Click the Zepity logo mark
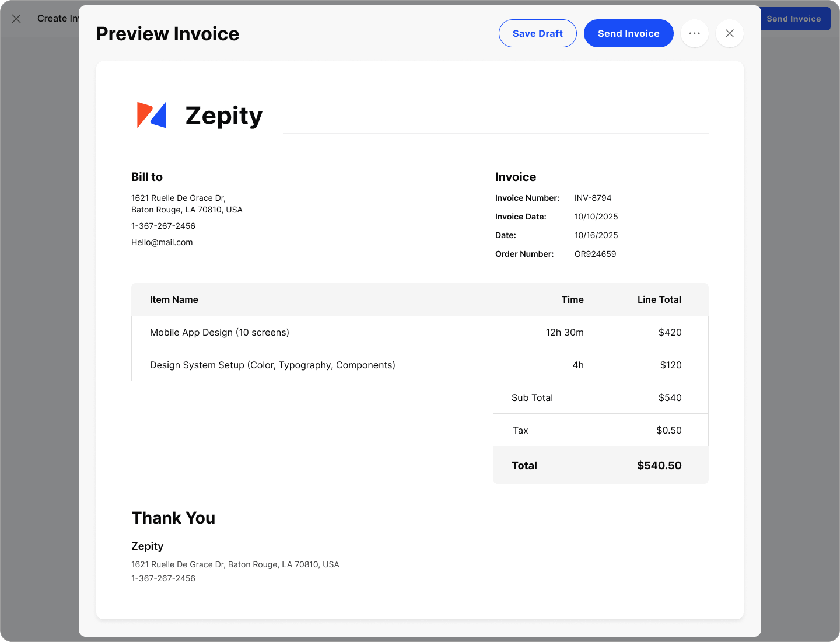 (x=152, y=115)
